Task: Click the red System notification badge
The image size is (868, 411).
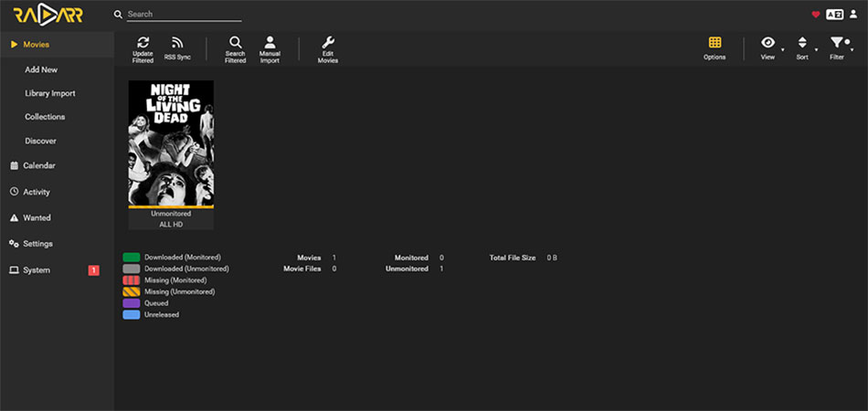Action: click(x=93, y=270)
